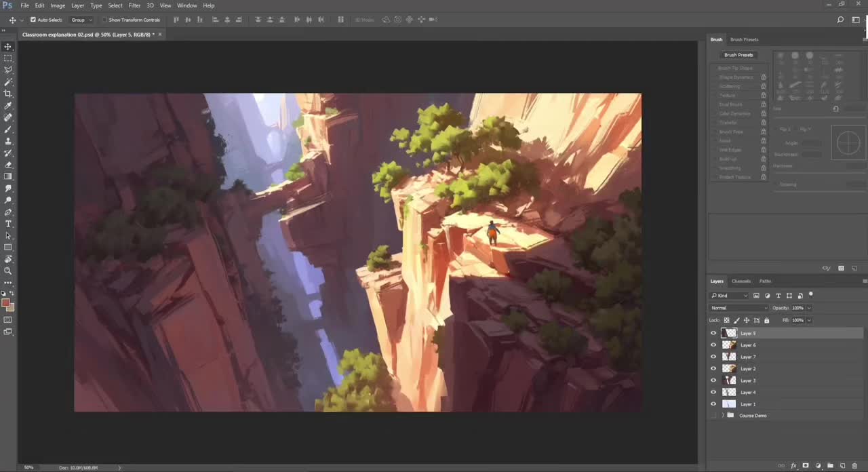The height and width of the screenshot is (472, 868).
Task: Select the Clone Stamp tool
Action: tap(8, 141)
